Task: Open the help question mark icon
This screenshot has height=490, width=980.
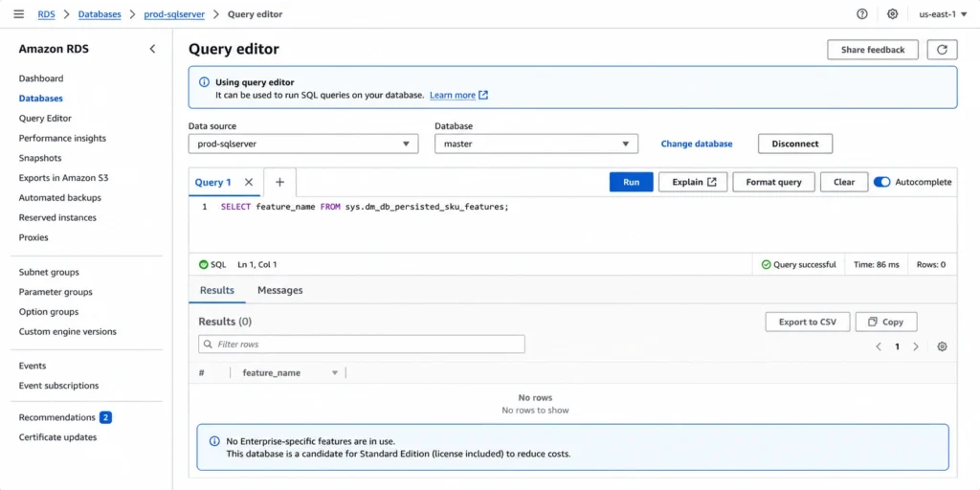Action: click(x=862, y=13)
